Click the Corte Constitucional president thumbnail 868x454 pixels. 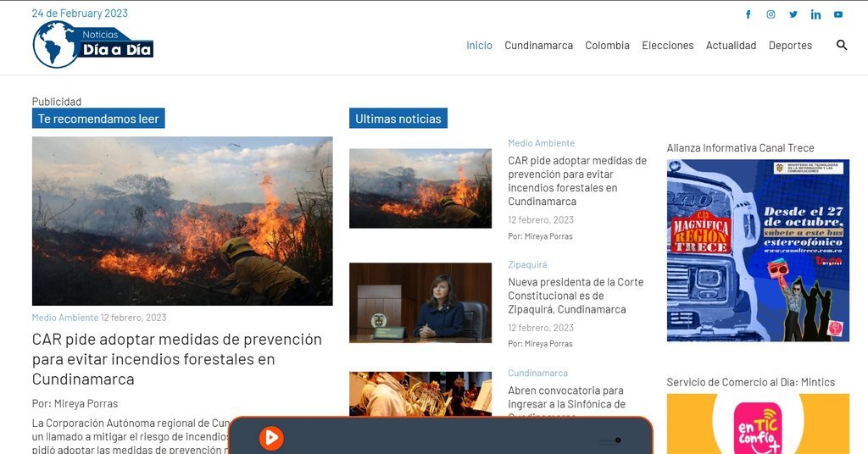pos(420,302)
